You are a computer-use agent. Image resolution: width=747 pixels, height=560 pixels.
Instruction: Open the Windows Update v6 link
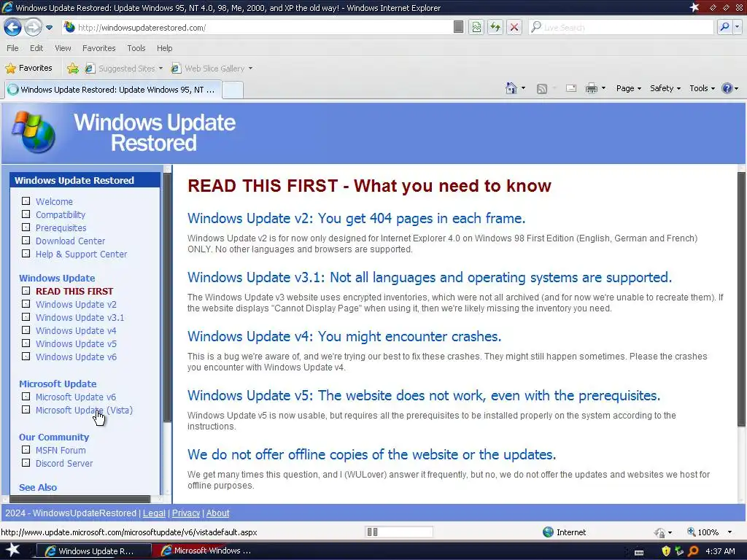(x=76, y=357)
